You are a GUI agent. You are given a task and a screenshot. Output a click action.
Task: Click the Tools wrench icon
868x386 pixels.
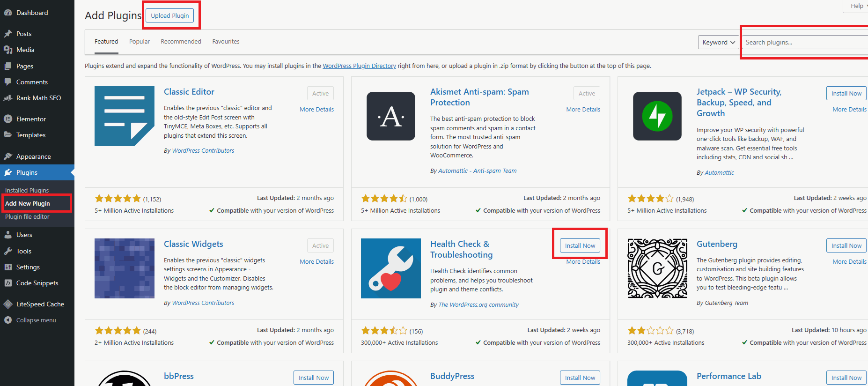8,251
